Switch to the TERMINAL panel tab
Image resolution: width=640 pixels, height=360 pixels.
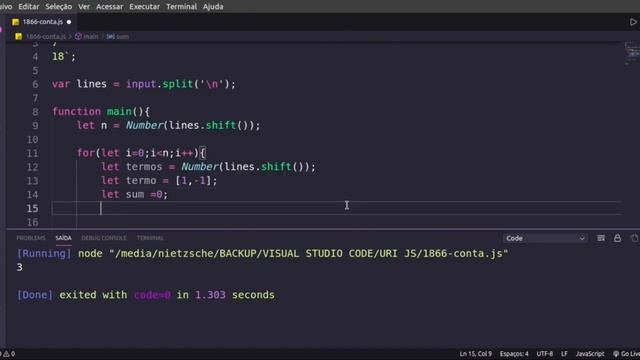tap(150, 238)
